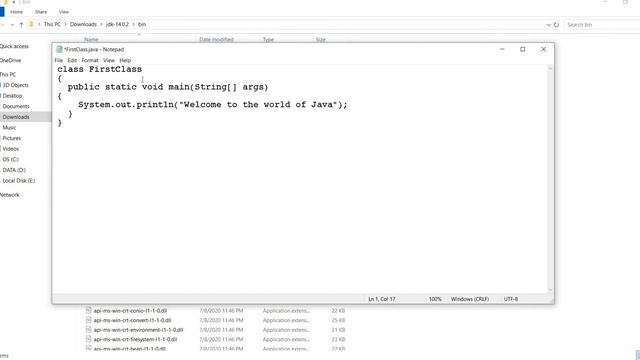This screenshot has height=360, width=640.
Task: Select Videos in navigation pane
Action: (x=11, y=149)
